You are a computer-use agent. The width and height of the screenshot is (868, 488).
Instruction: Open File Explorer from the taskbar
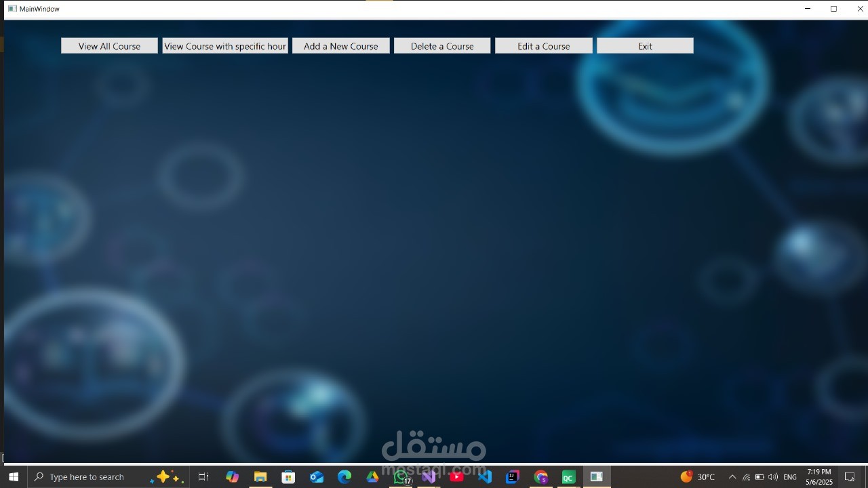tap(260, 477)
